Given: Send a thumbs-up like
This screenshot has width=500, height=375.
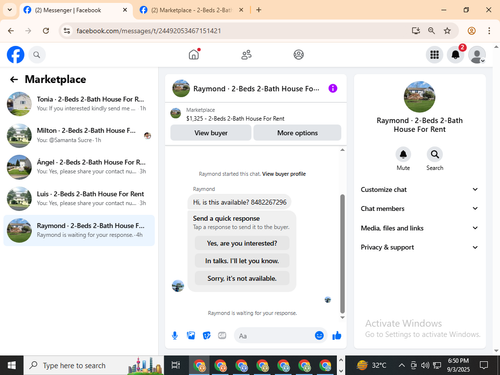Looking at the screenshot, I should tap(337, 335).
